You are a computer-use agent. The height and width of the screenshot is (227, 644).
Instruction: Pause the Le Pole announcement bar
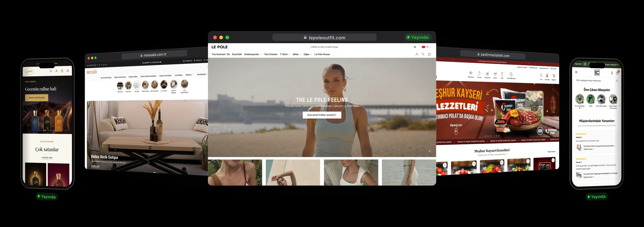[x=415, y=47]
